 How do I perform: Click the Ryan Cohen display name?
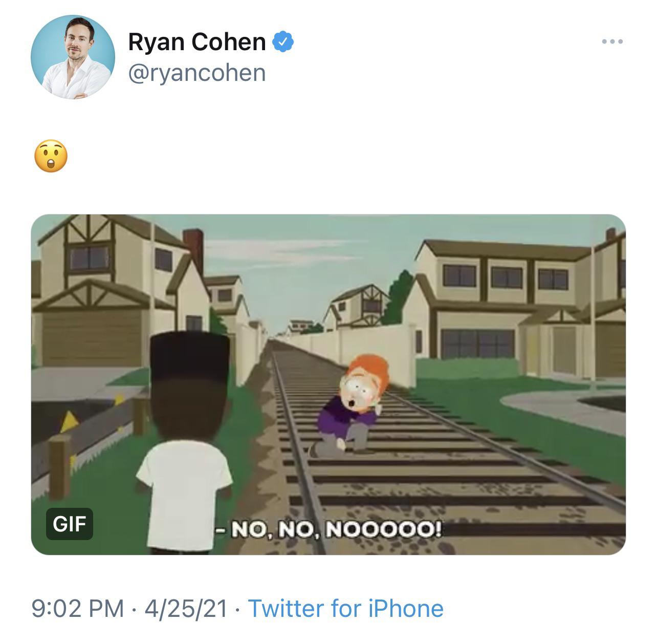pos(196,43)
